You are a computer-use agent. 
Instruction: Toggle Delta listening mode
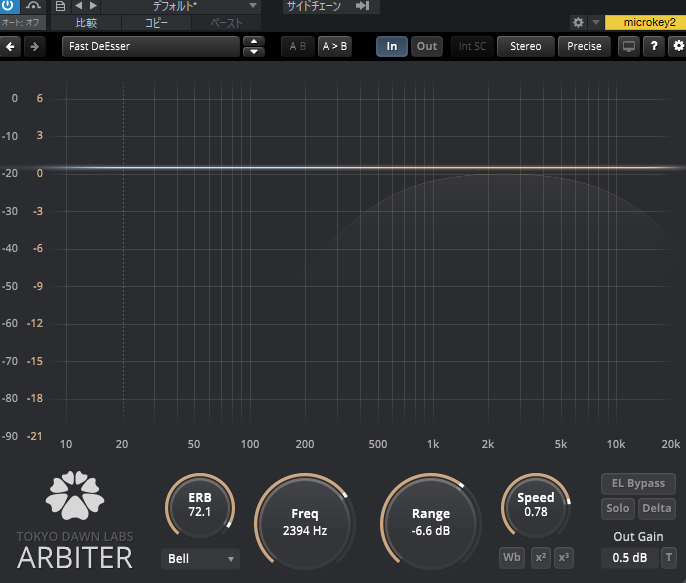coord(656,509)
